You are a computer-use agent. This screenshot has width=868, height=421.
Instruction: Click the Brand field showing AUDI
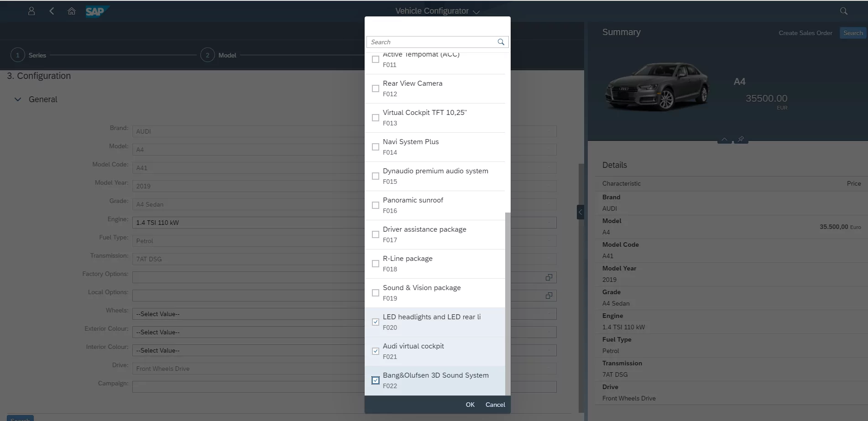click(x=344, y=131)
